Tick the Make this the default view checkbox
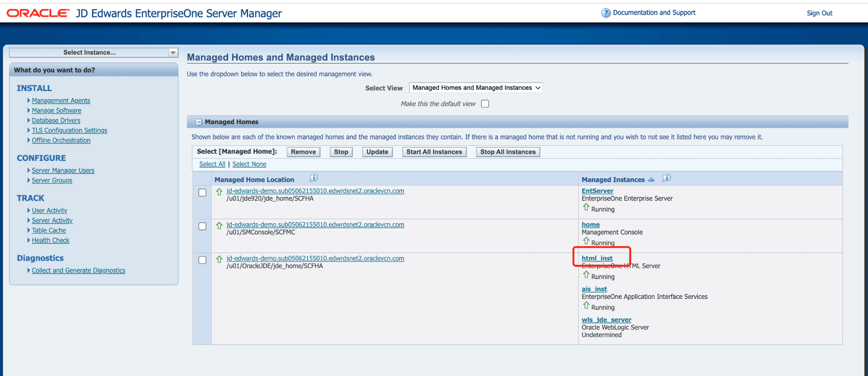The height and width of the screenshot is (376, 868). click(485, 103)
